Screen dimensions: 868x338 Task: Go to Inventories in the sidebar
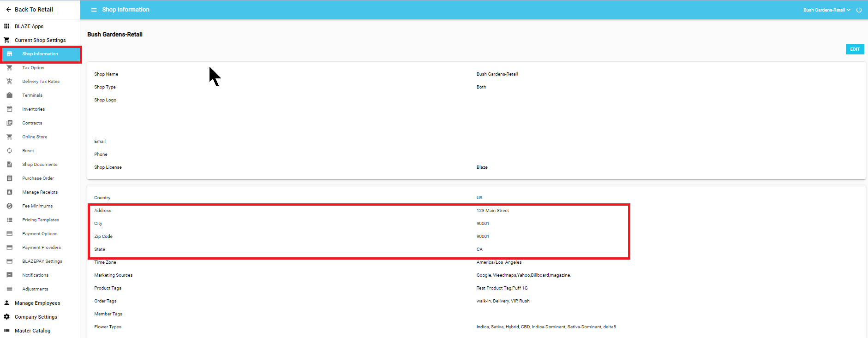(33, 109)
